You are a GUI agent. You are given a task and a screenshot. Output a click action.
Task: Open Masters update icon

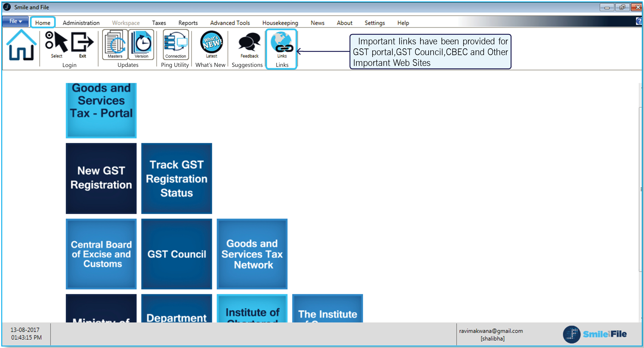[x=115, y=45]
